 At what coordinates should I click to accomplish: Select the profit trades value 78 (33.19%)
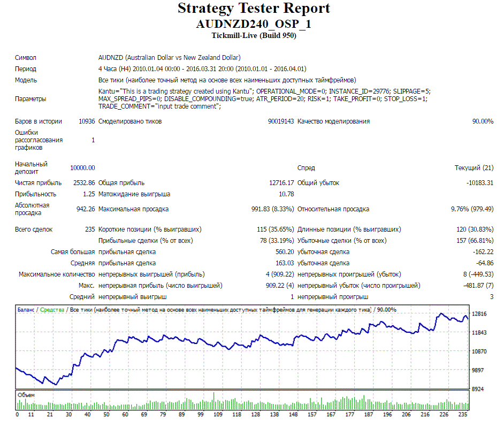point(277,240)
